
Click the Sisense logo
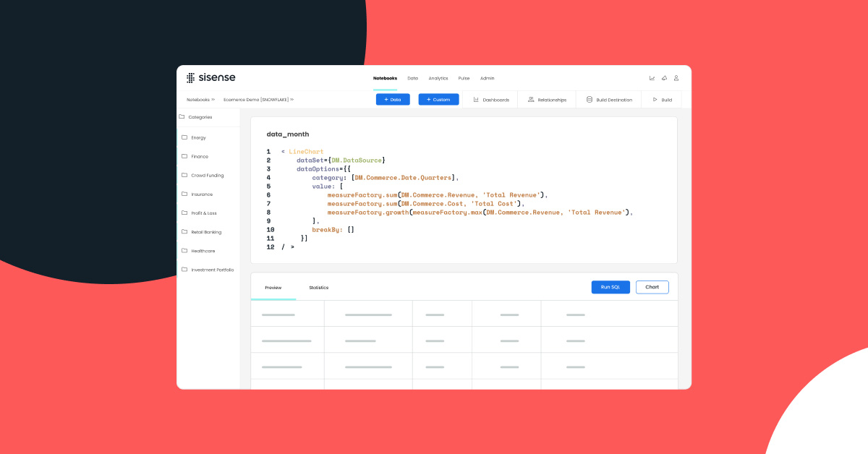[210, 78]
